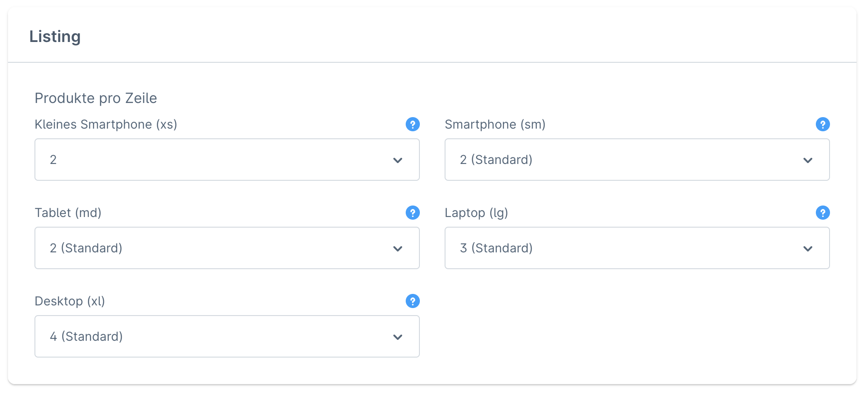
Task: Open help icon beside Laptop (lg)
Action: tap(822, 213)
